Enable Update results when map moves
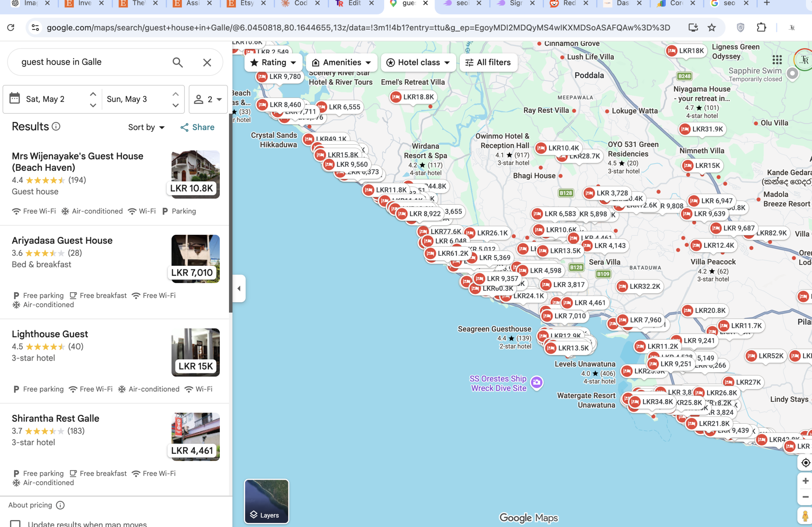The width and height of the screenshot is (812, 527). (x=15, y=524)
